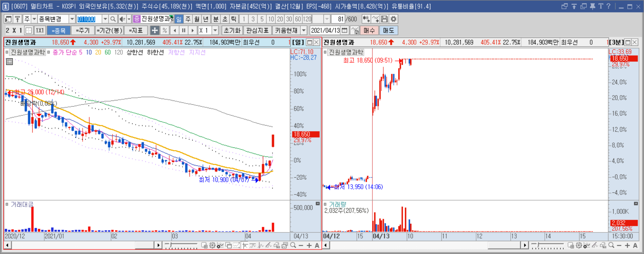Click the add candlestick chart icon
Screen dimensions: 644x254
[x=366, y=19]
